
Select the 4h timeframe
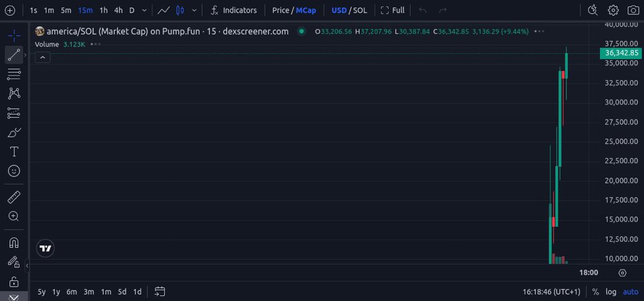click(x=118, y=10)
